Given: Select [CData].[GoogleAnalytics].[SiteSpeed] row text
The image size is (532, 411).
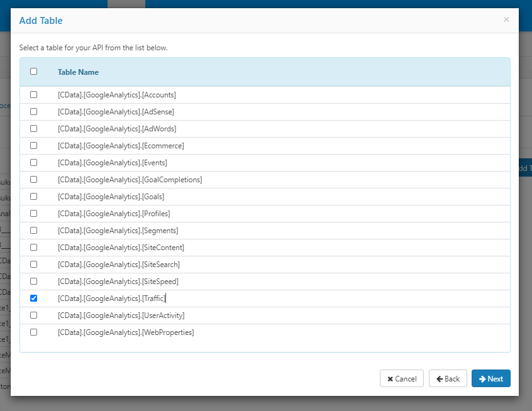Looking at the screenshot, I should pos(118,282).
